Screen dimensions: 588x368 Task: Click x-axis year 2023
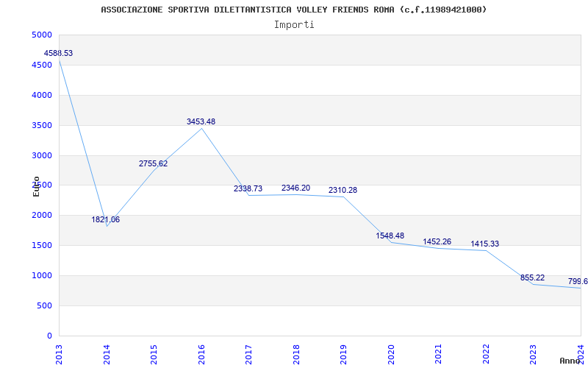(534, 355)
